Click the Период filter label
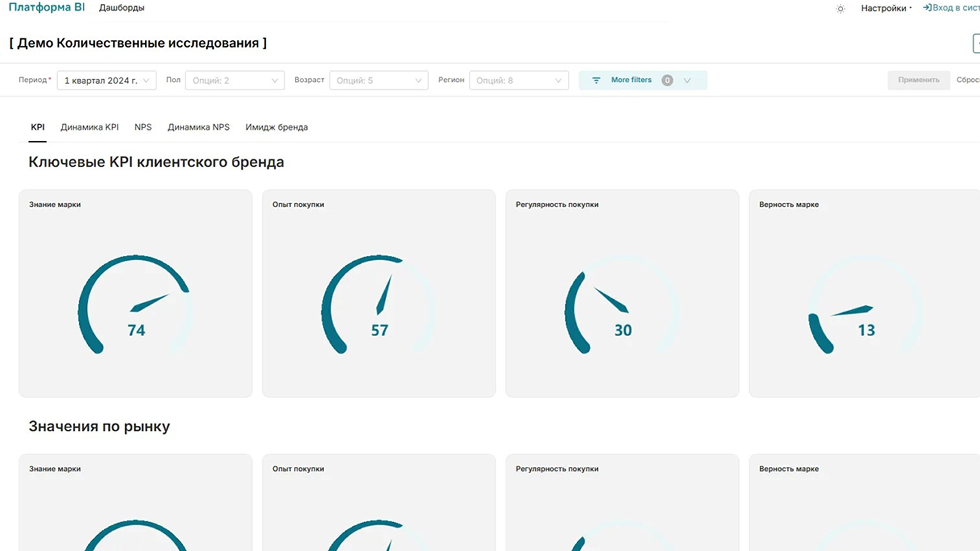This screenshot has width=980, height=551. [33, 80]
